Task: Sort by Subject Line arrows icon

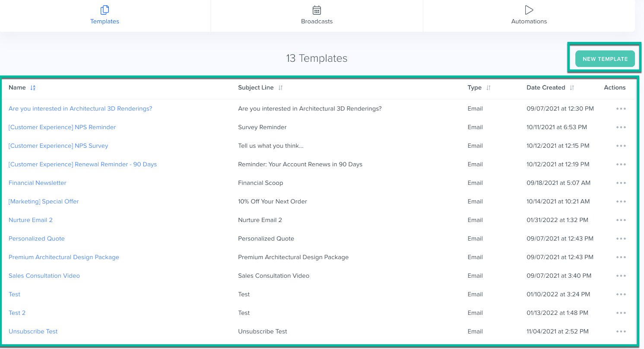Action: [x=280, y=88]
